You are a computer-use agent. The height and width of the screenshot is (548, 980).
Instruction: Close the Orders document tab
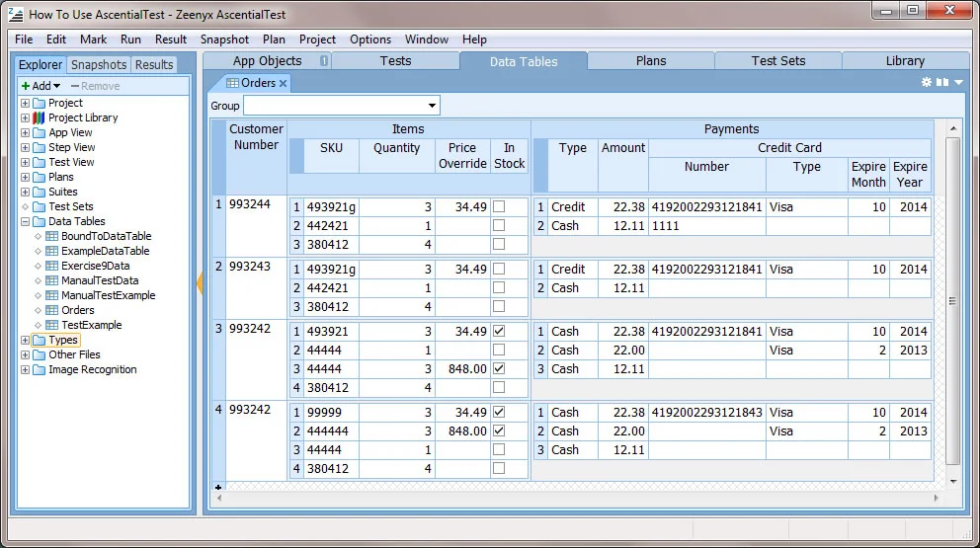tap(284, 83)
